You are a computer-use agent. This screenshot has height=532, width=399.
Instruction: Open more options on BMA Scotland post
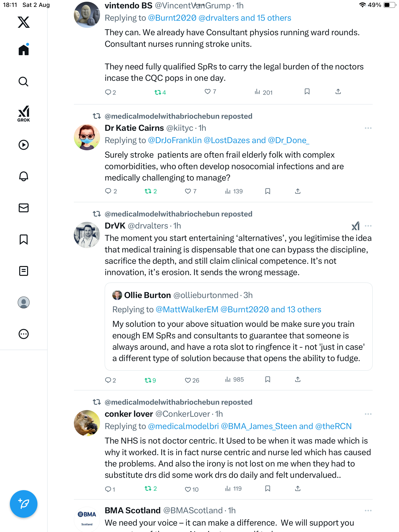tap(368, 511)
